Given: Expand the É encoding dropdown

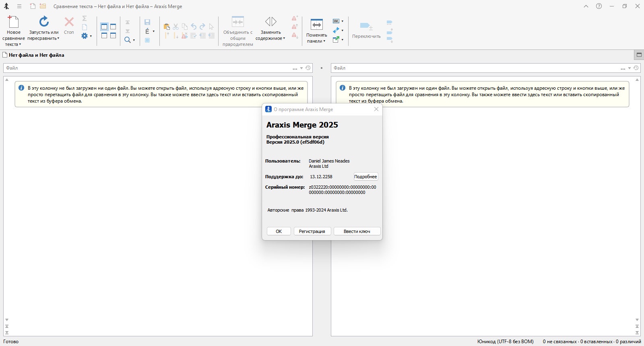Looking at the screenshot, I should 153,31.
